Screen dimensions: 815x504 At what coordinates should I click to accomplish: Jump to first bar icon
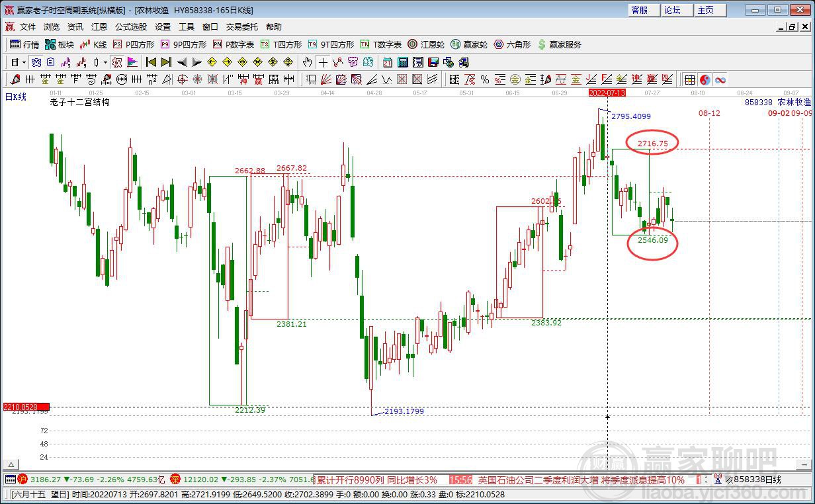click(151, 62)
